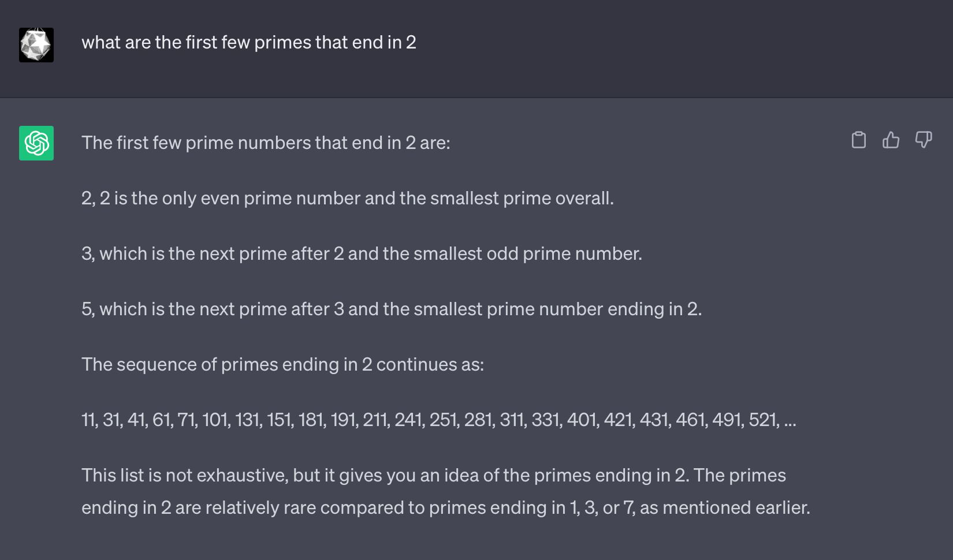Click the user's question about primes ending in 2

pos(248,43)
